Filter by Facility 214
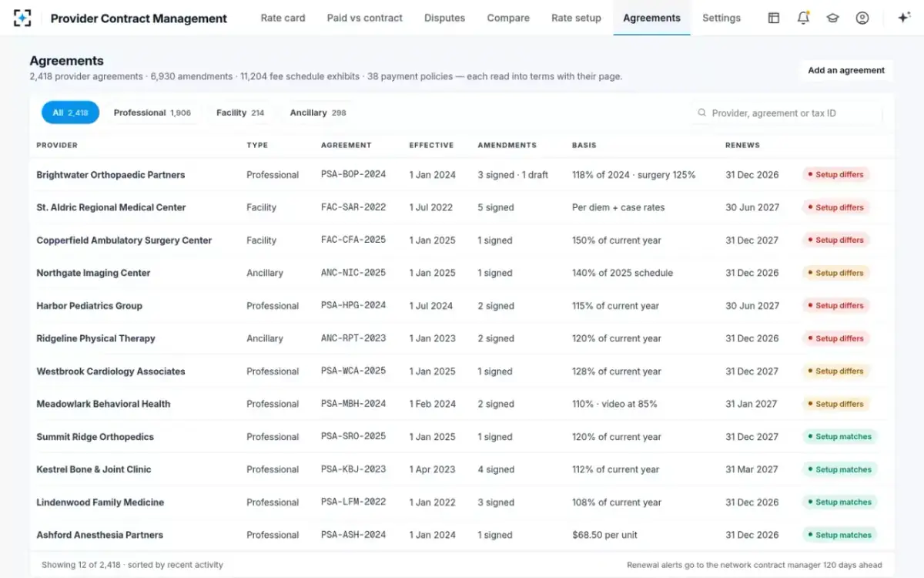 click(239, 113)
